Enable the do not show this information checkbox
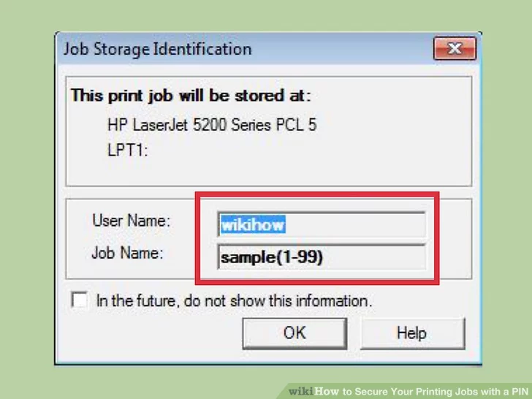Screen dimensions: 532x399 79,300
